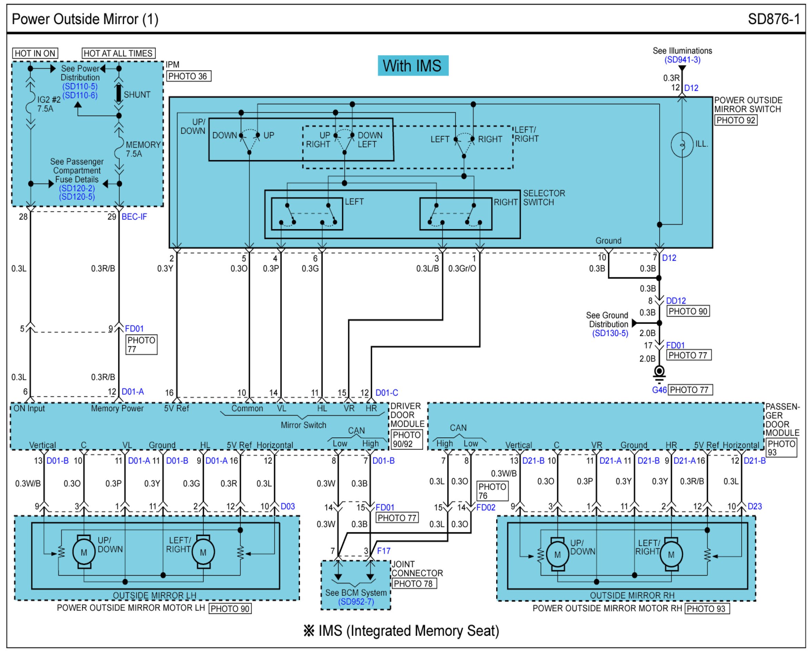Image resolution: width=812 pixels, height=652 pixels.
Task: Click the With IMS banner
Action: [413, 66]
